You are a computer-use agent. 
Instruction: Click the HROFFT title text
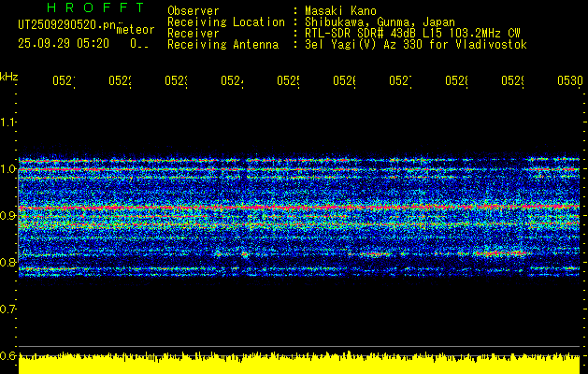tap(95, 7)
